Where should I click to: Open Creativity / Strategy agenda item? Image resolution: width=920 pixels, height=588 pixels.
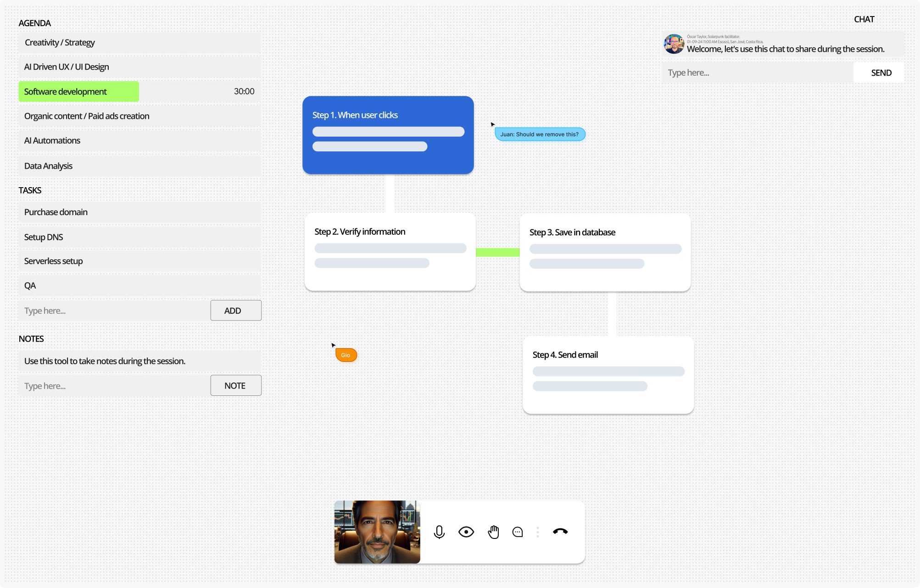[139, 43]
